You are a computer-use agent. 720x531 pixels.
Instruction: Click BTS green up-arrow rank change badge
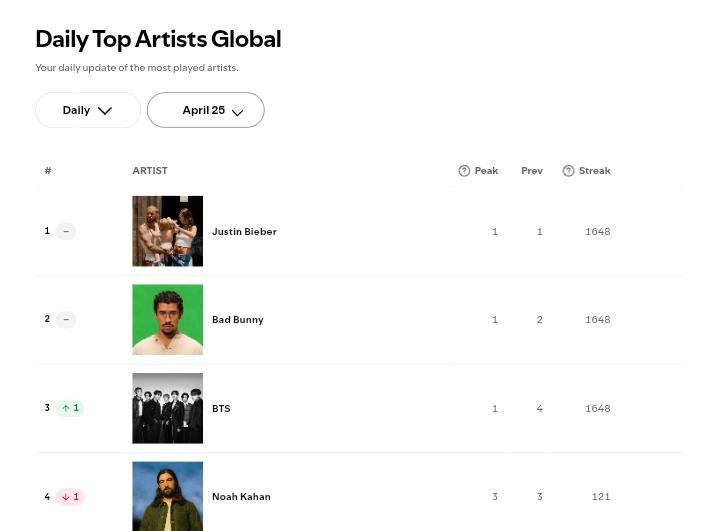tap(70, 408)
